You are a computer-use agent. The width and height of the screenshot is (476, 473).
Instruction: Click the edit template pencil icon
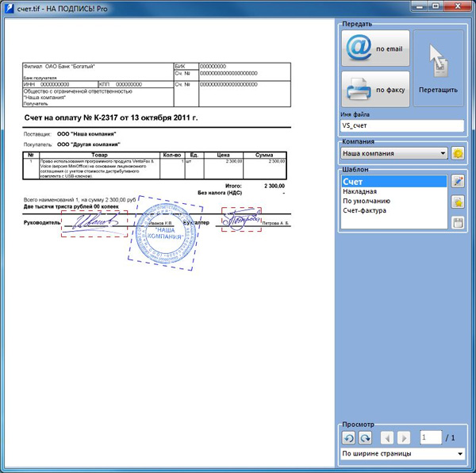coord(458,182)
